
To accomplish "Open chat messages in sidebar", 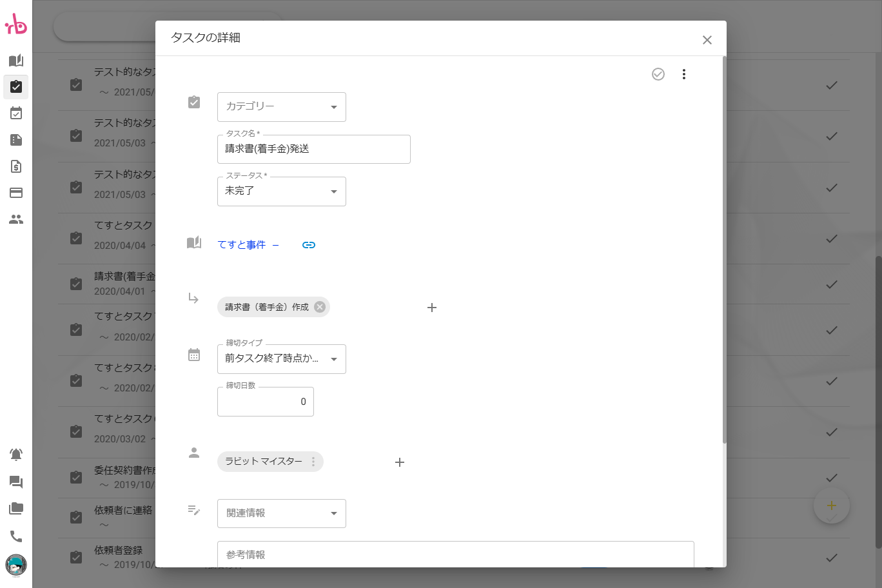I will coord(16,482).
